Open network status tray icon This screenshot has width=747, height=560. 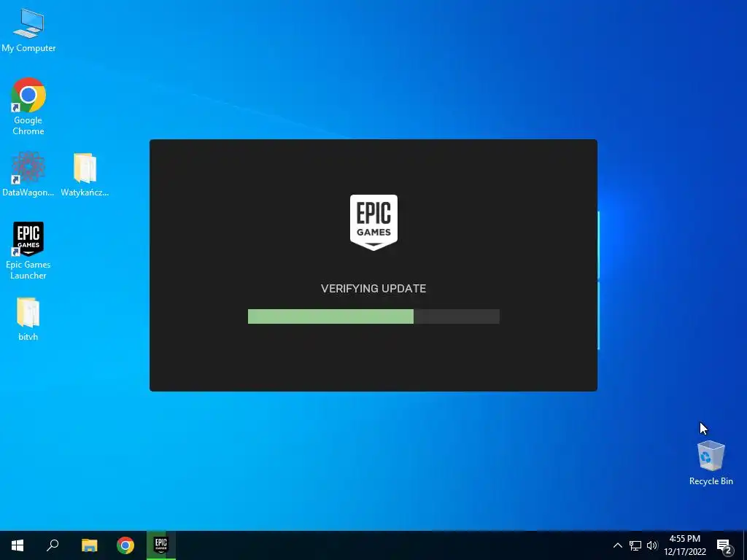(635, 545)
